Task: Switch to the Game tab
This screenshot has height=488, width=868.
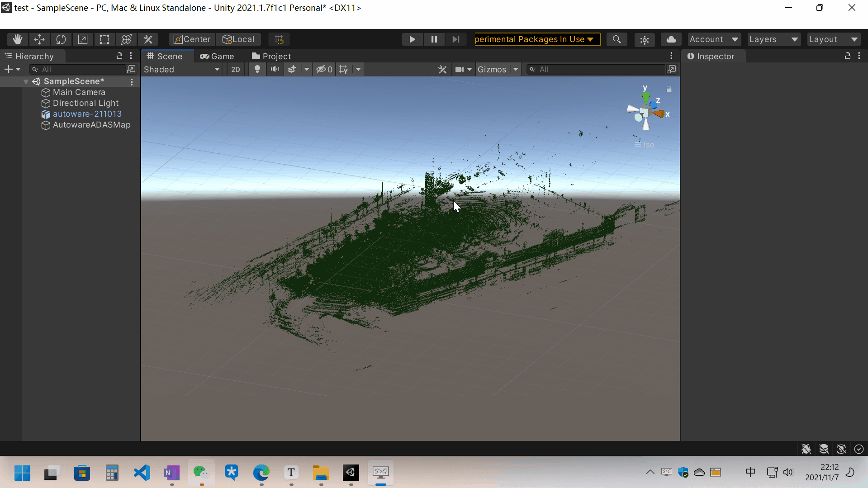Action: pyautogui.click(x=217, y=56)
